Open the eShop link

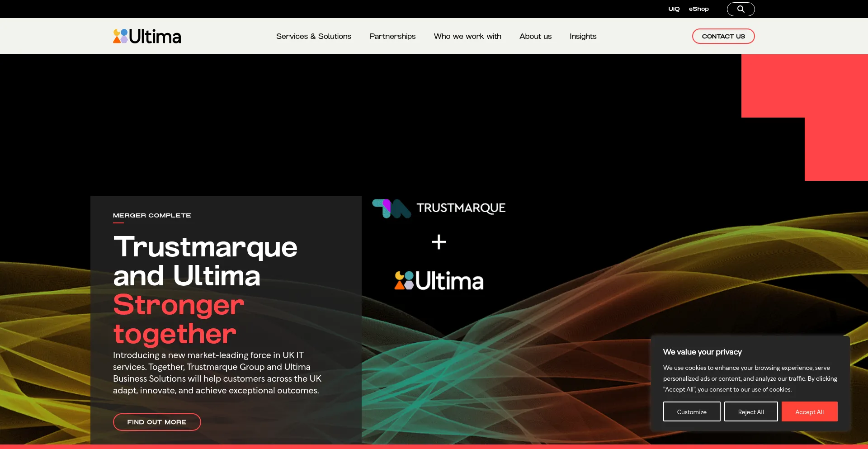[698, 9]
